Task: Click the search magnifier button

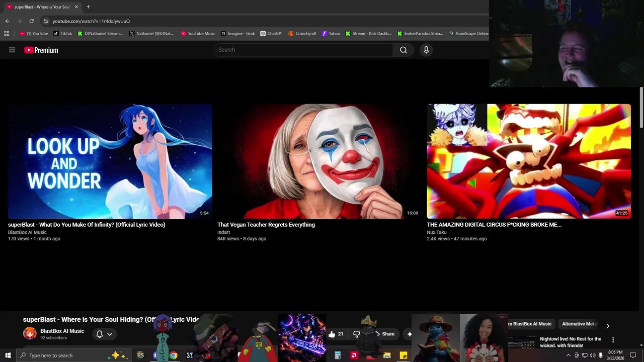Action: pyautogui.click(x=404, y=50)
